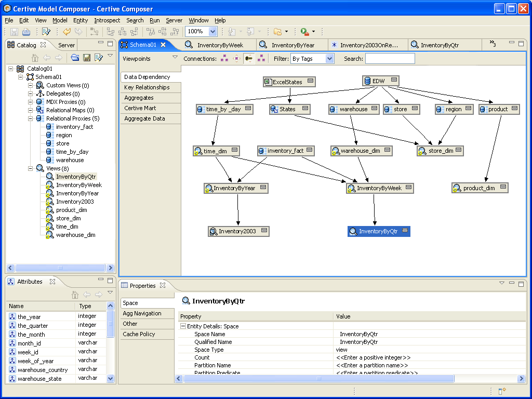The width and height of the screenshot is (532, 399).
Task: Switch to Inventory2003OnRe... tab
Action: point(368,45)
